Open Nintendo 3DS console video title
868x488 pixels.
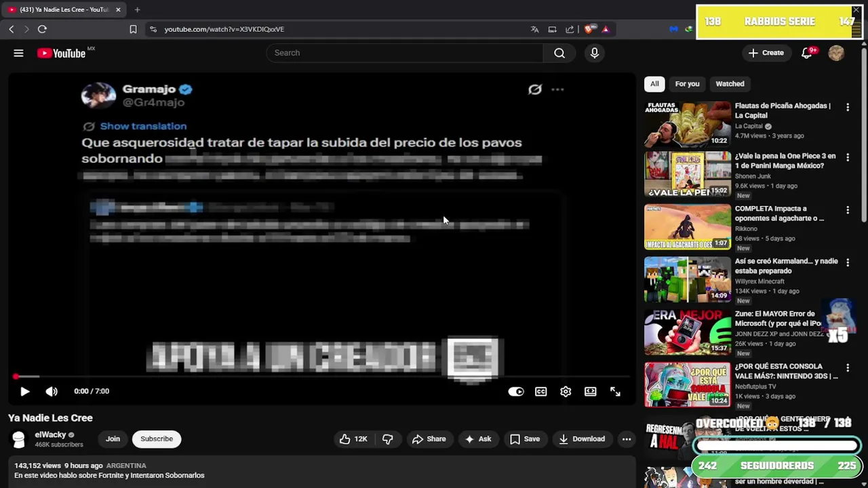point(787,371)
